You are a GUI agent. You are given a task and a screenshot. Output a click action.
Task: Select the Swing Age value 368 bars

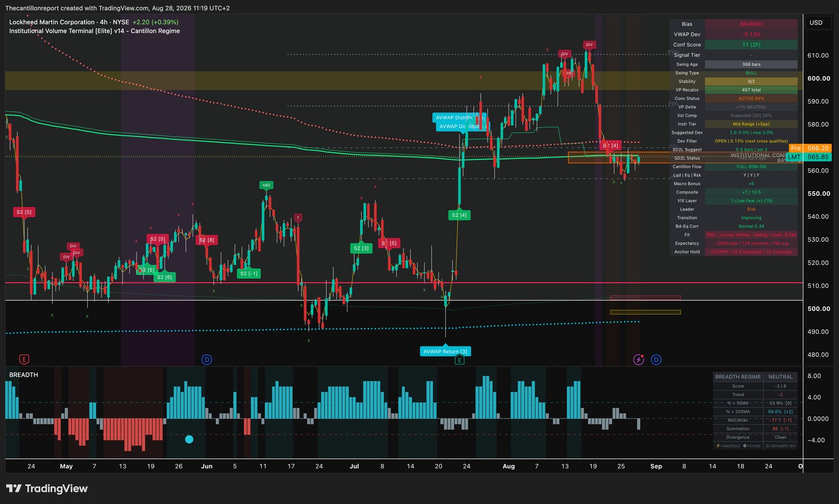pyautogui.click(x=751, y=64)
